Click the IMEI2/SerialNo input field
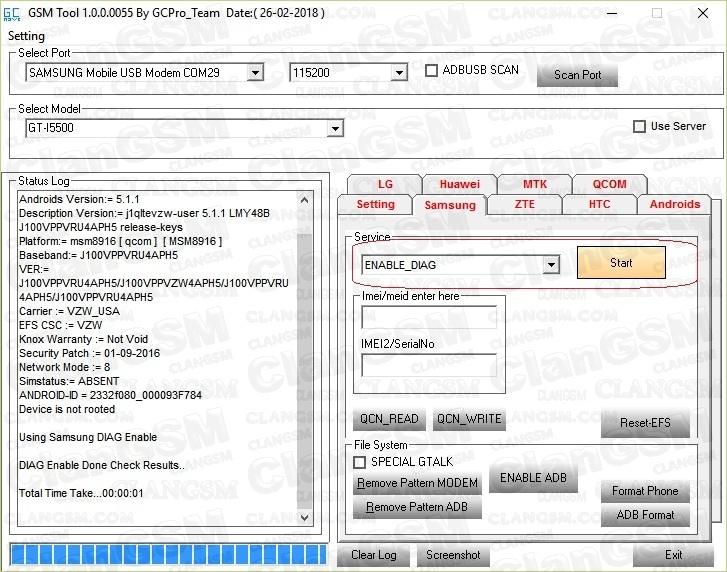 (x=429, y=365)
